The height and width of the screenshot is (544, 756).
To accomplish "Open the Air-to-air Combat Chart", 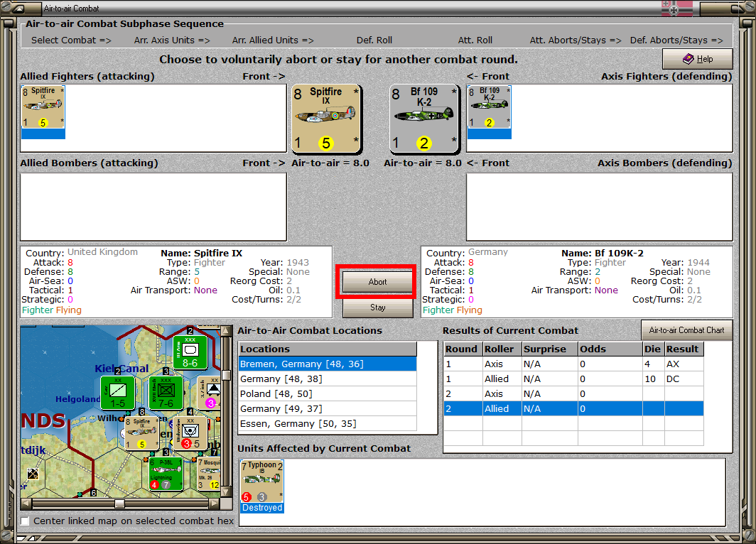I will pyautogui.click(x=686, y=330).
